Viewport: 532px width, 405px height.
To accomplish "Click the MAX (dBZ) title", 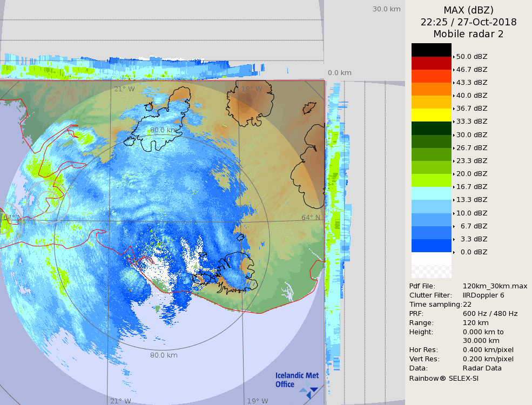I will coord(468,10).
